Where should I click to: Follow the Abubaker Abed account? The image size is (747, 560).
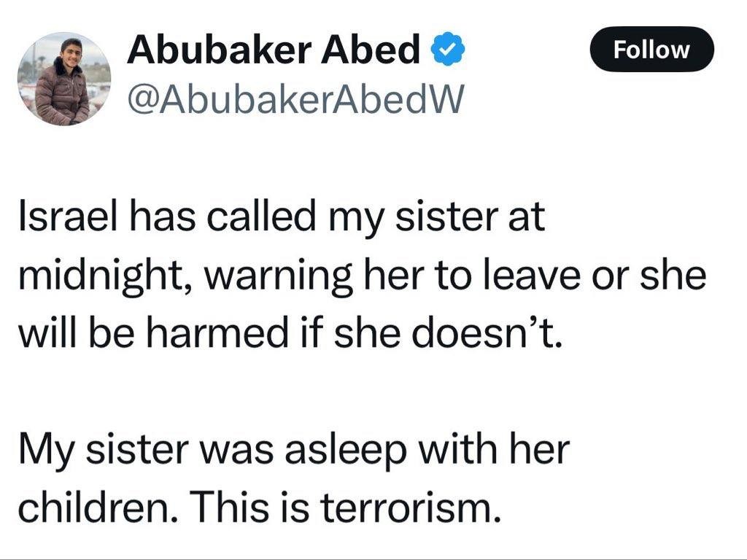[651, 50]
